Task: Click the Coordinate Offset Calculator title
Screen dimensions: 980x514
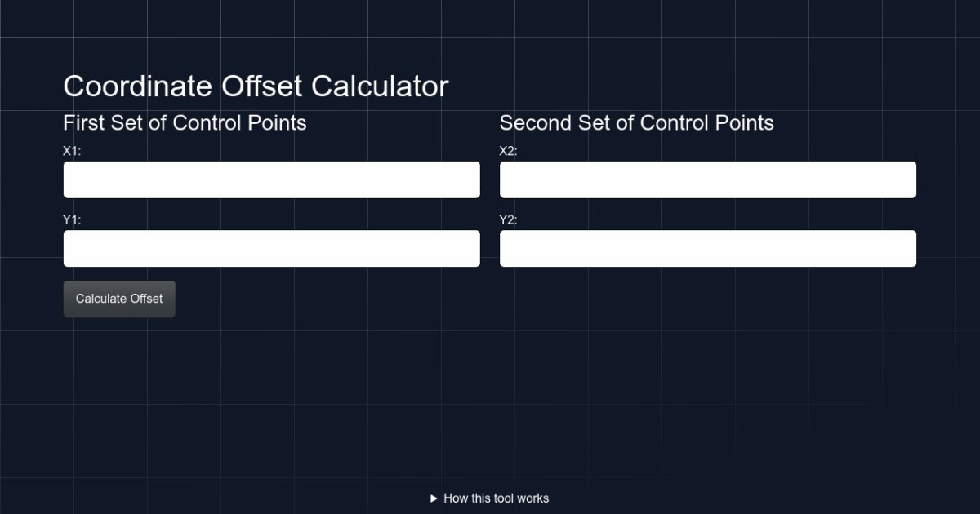Action: [256, 86]
